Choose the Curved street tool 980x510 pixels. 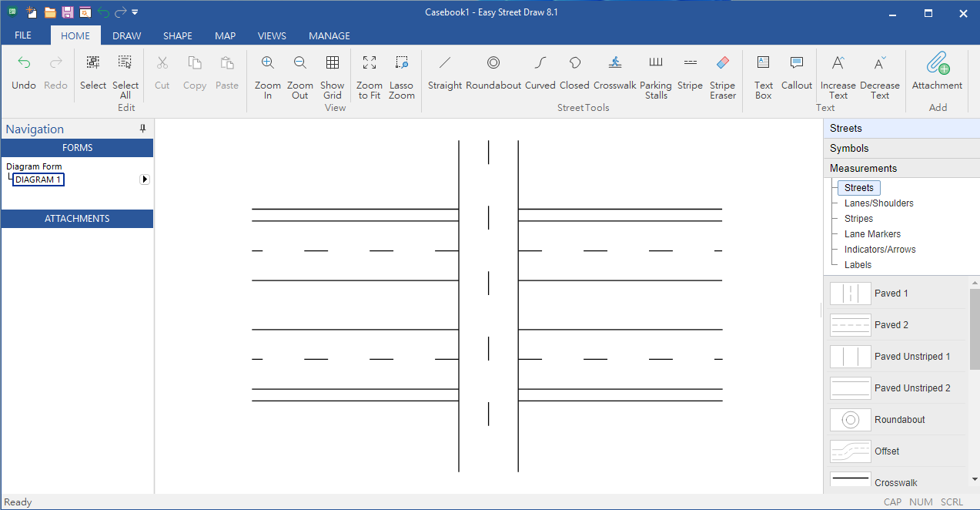click(540, 74)
